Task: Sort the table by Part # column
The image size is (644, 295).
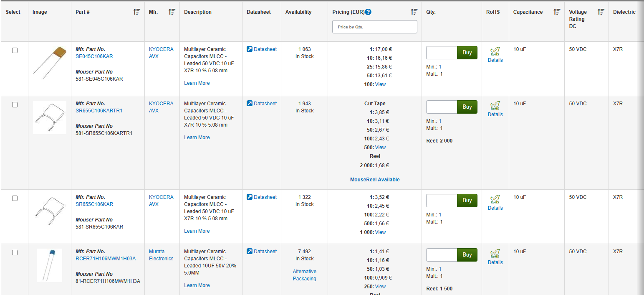Action: [136, 12]
